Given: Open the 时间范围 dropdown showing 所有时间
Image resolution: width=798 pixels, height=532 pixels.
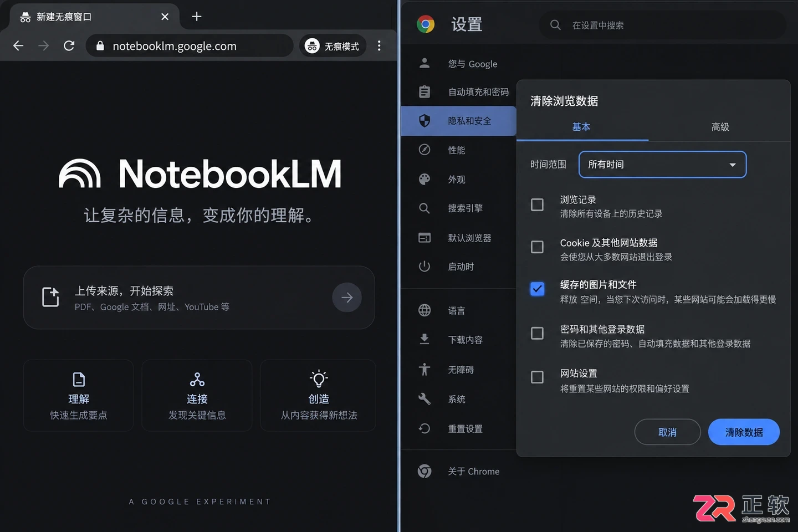Looking at the screenshot, I should coord(663,165).
